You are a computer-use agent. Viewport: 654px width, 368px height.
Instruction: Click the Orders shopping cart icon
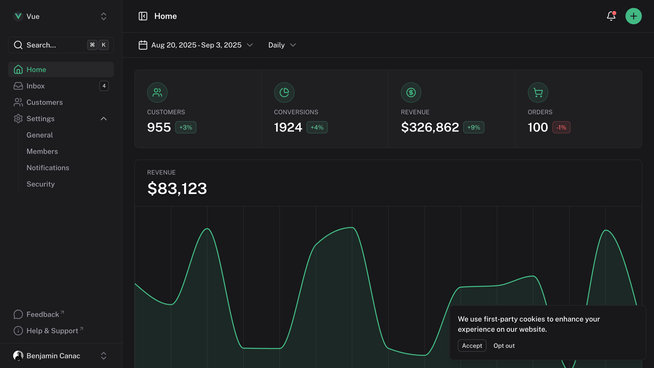point(538,92)
